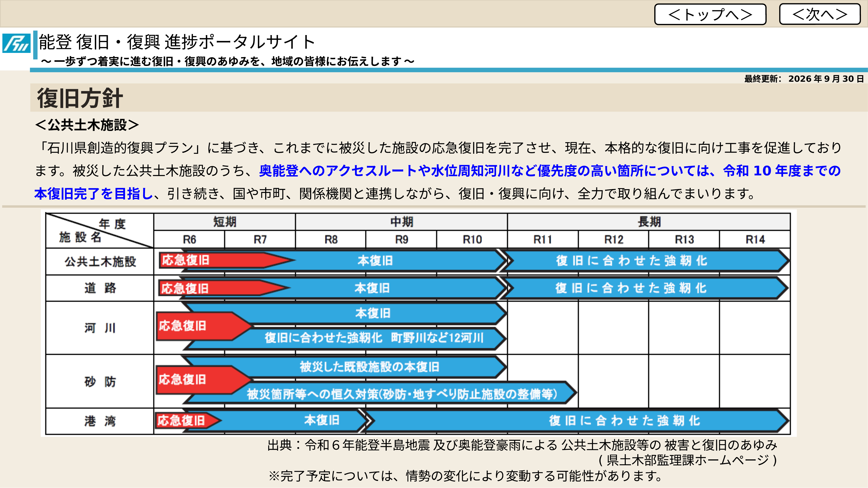This screenshot has height=488, width=868.
Task: Click the 砂防 row label
Action: pyautogui.click(x=100, y=381)
